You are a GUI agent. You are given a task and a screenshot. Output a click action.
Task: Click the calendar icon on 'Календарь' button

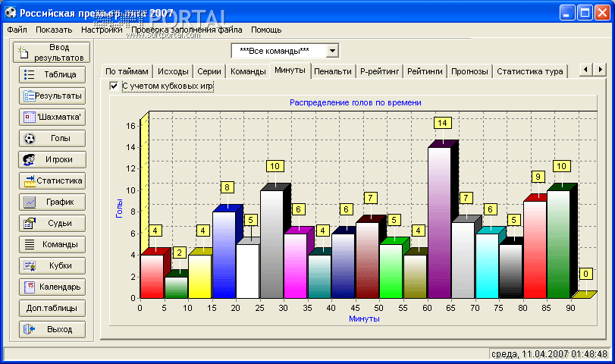coord(30,287)
